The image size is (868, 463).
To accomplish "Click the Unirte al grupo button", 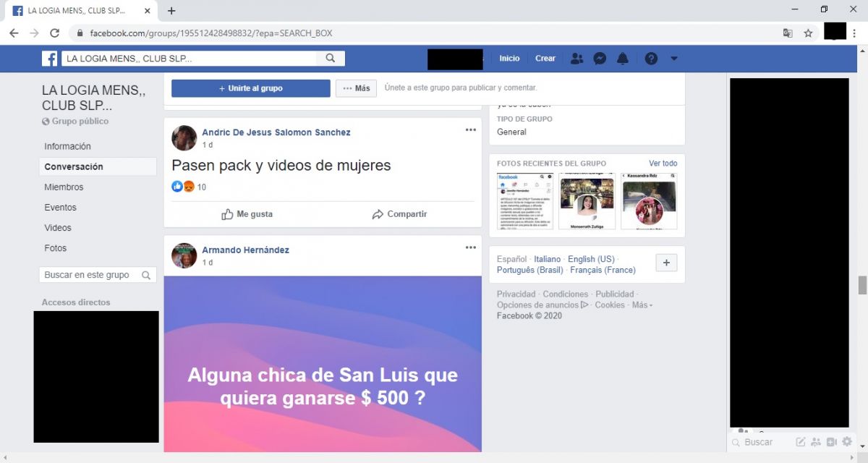I will [250, 88].
